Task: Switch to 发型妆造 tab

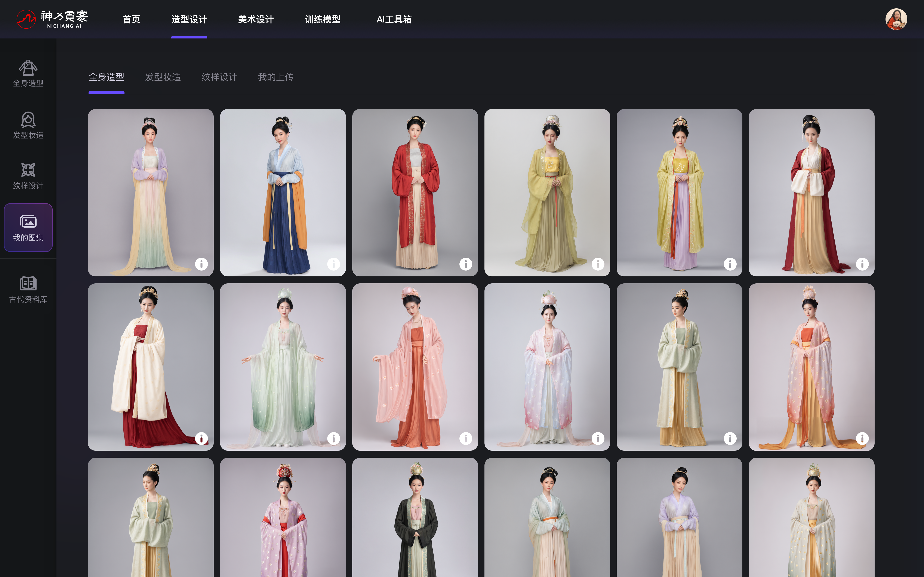Action: click(x=163, y=77)
